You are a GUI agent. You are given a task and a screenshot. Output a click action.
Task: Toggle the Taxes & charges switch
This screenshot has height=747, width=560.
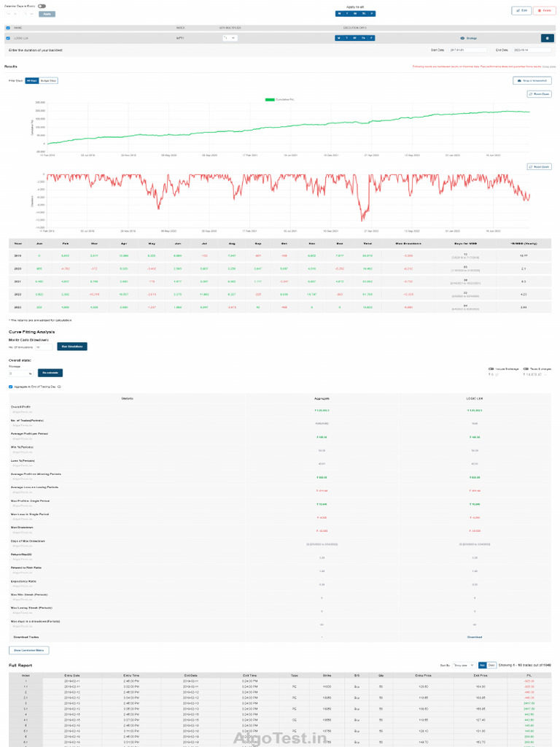click(526, 368)
